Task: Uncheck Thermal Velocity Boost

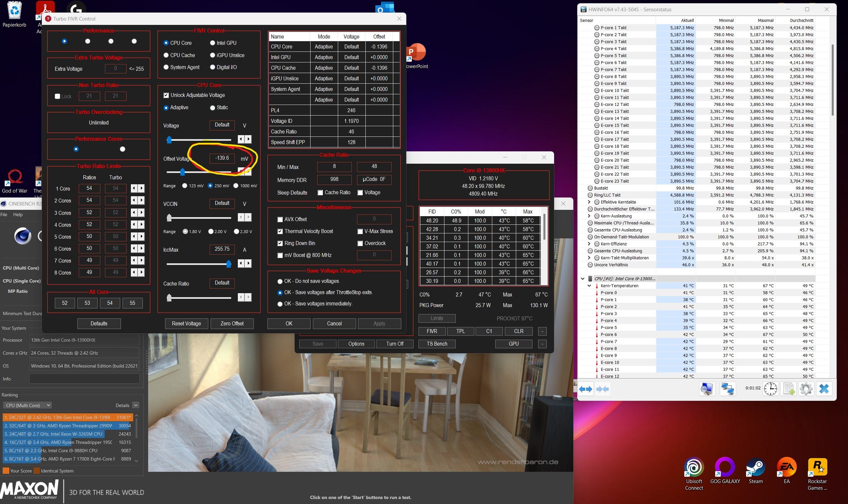Action: [280, 231]
